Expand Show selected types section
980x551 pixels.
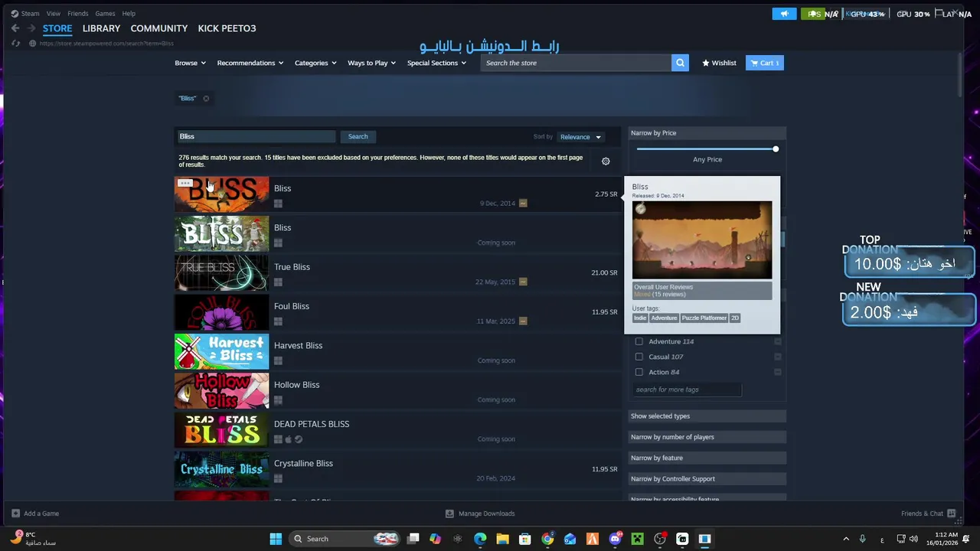point(707,416)
